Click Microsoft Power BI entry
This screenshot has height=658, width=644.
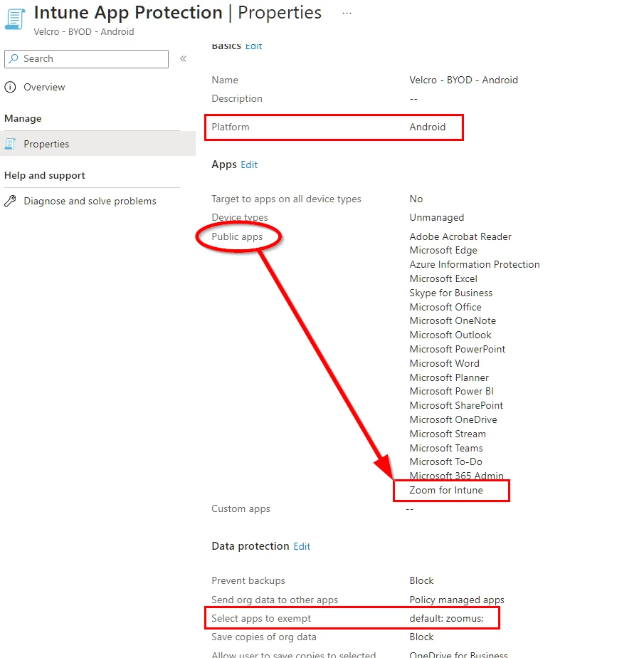tap(452, 391)
